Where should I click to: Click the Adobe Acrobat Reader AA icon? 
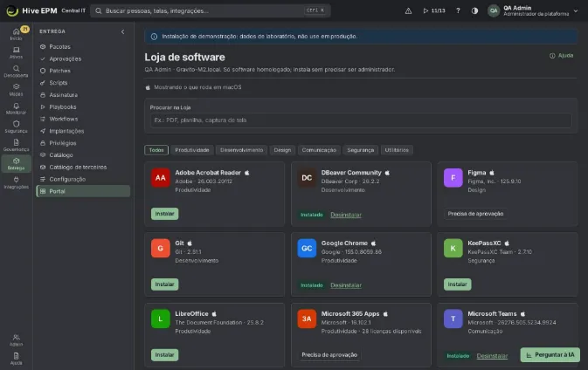[161, 178]
